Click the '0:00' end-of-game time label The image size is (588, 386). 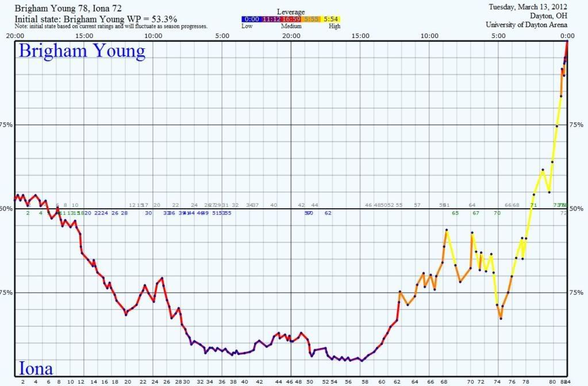[x=567, y=36]
